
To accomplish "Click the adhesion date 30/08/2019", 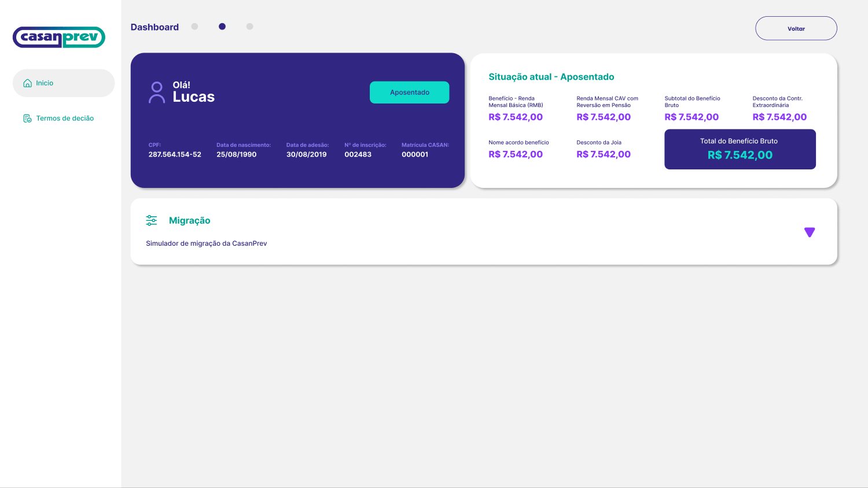I will tap(307, 154).
